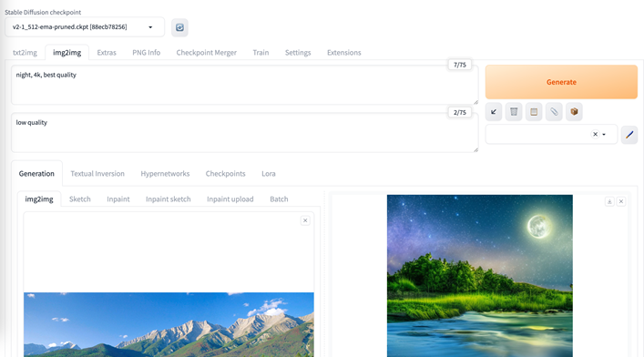Clear the prompt with the trash icon
The image size is (644, 357).
(514, 112)
